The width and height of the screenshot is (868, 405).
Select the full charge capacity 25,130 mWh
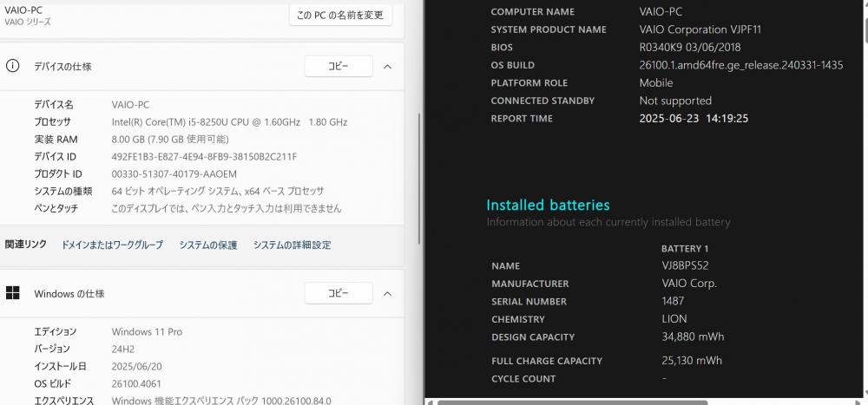point(692,360)
